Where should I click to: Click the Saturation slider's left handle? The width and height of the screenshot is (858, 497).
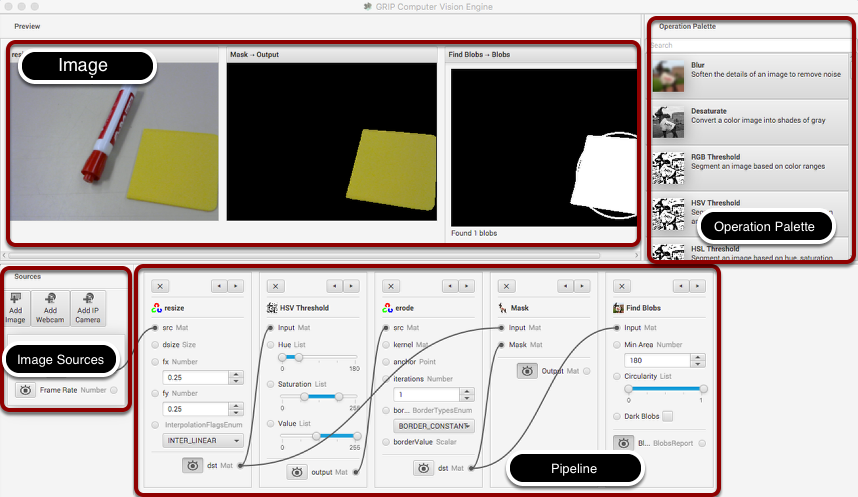(x=305, y=396)
